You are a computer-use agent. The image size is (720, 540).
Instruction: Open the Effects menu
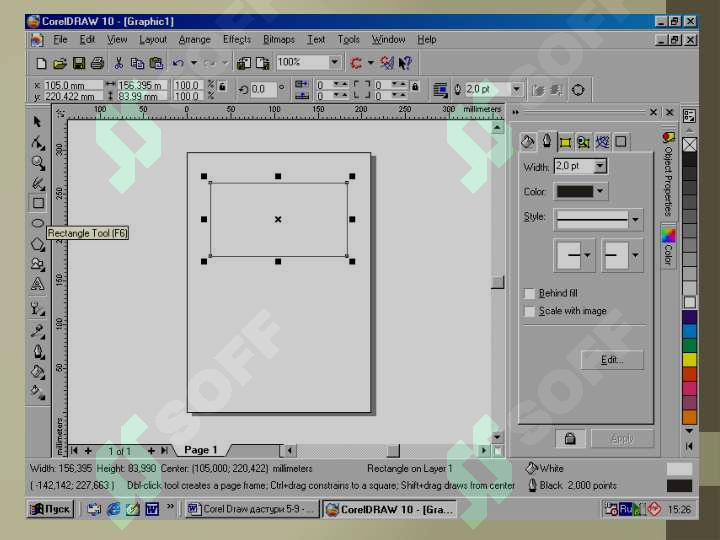click(237, 40)
